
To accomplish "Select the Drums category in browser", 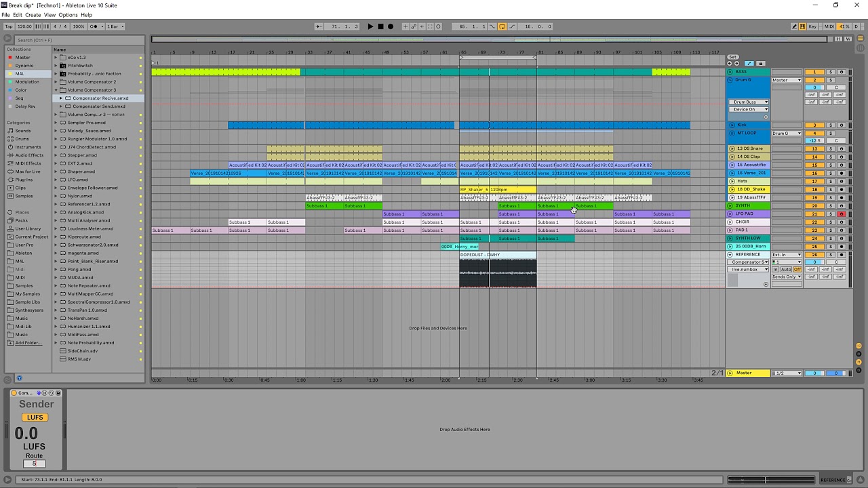I will [22, 139].
